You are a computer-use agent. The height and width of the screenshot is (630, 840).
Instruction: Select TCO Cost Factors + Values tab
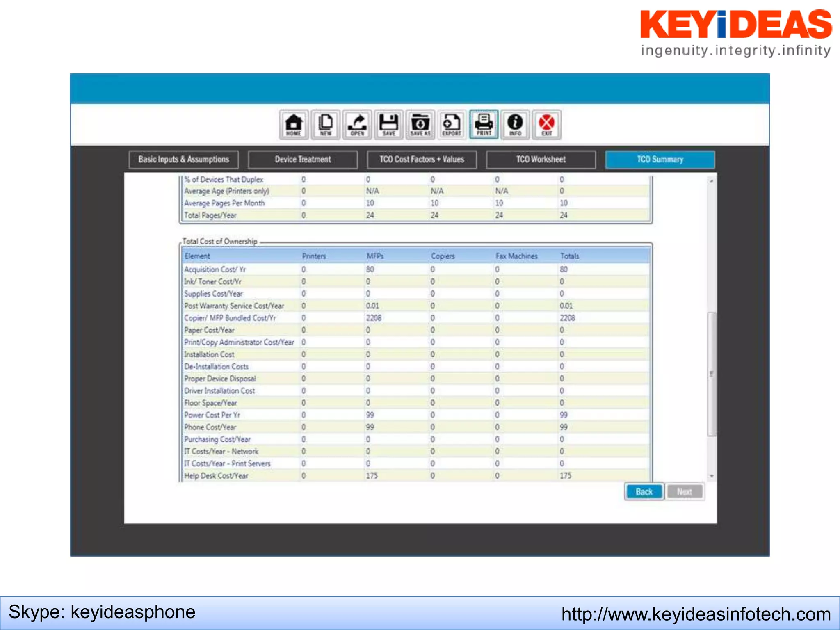coord(422,160)
